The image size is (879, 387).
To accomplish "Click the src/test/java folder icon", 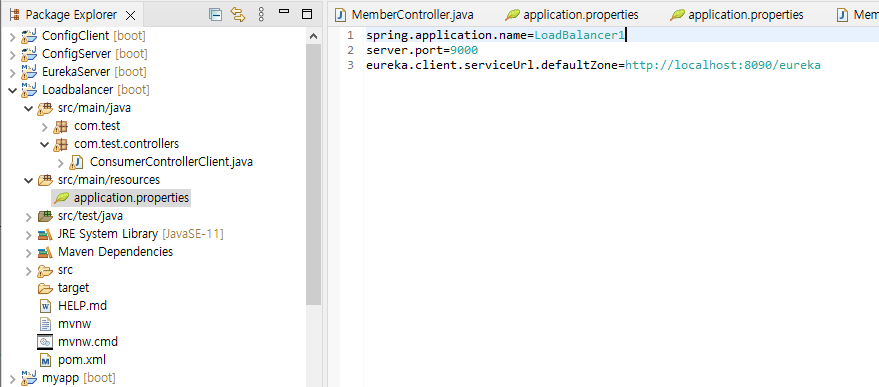I will tap(45, 216).
